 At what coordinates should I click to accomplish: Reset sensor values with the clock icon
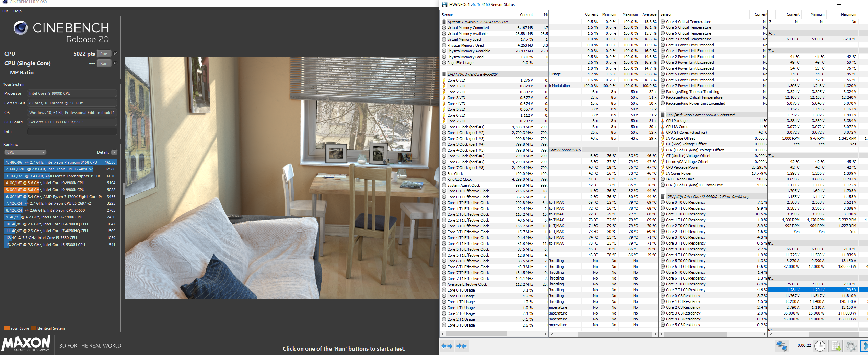coord(820,346)
